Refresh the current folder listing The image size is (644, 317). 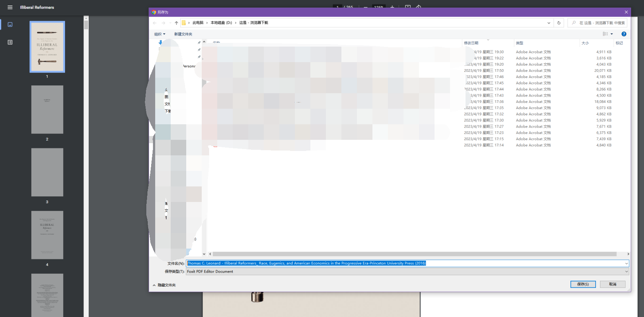coord(559,23)
